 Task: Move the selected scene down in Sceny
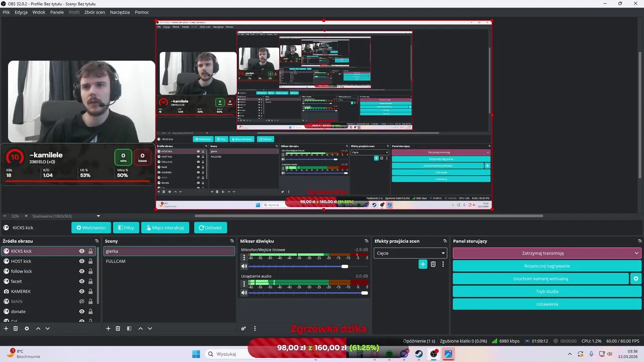tap(150, 328)
